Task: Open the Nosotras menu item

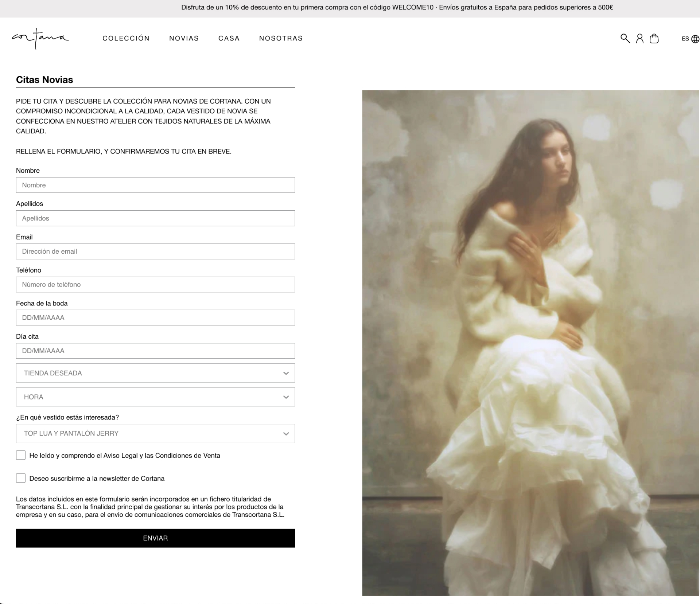Action: pyautogui.click(x=281, y=38)
